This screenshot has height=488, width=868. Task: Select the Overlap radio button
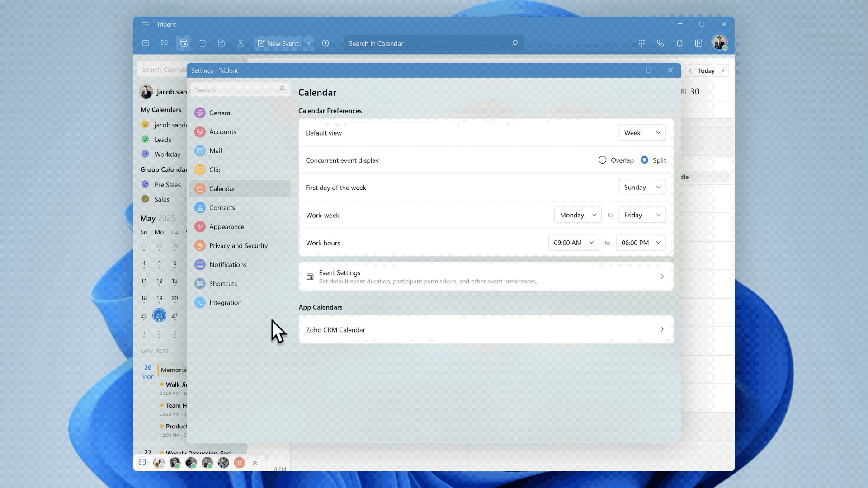click(x=602, y=160)
